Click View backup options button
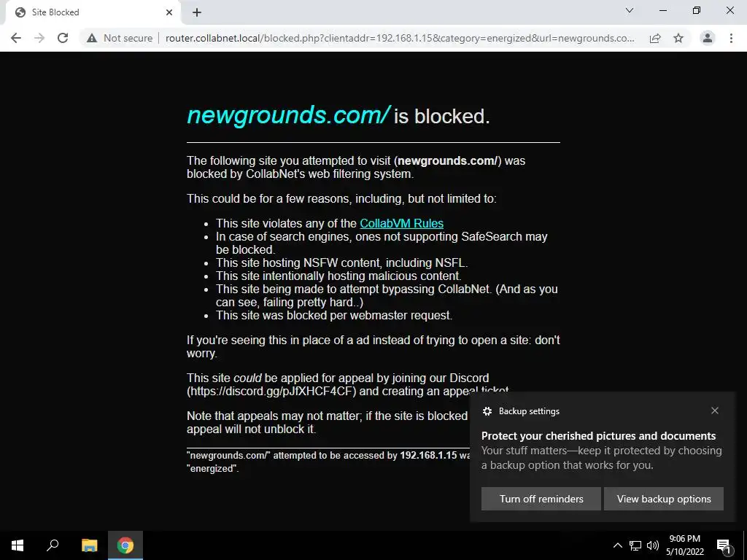 [664, 499]
